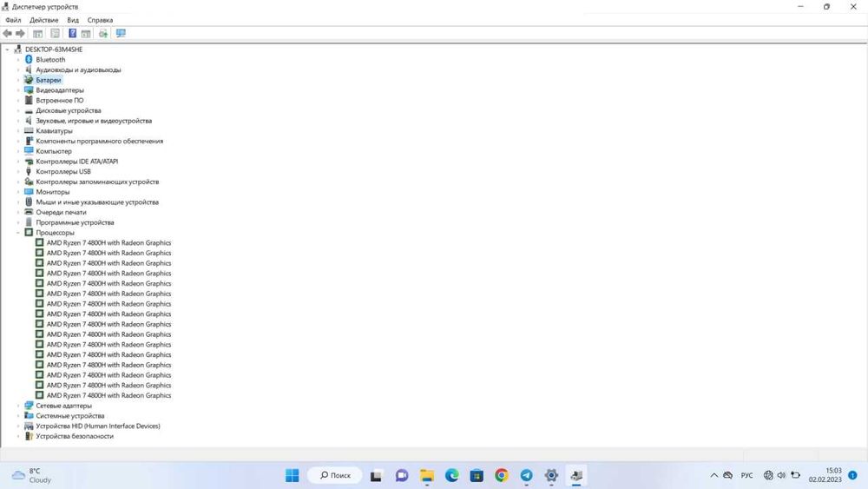868x489 pixels.
Task: Open Task View from taskbar
Action: (376, 475)
